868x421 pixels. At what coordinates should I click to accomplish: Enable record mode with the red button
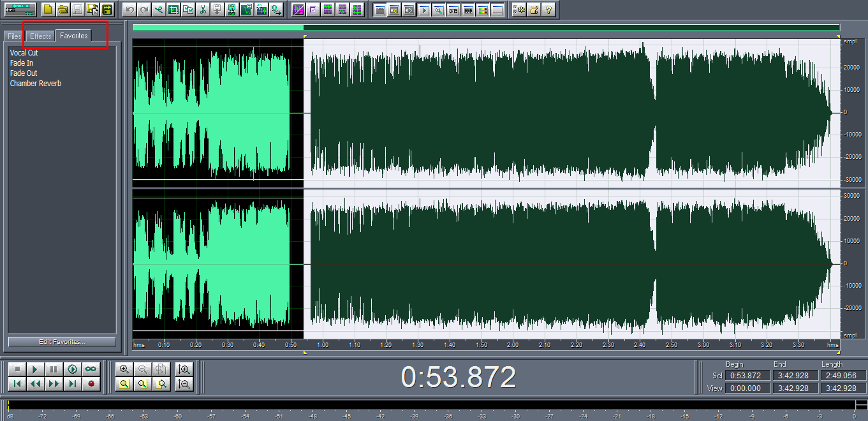(x=91, y=384)
